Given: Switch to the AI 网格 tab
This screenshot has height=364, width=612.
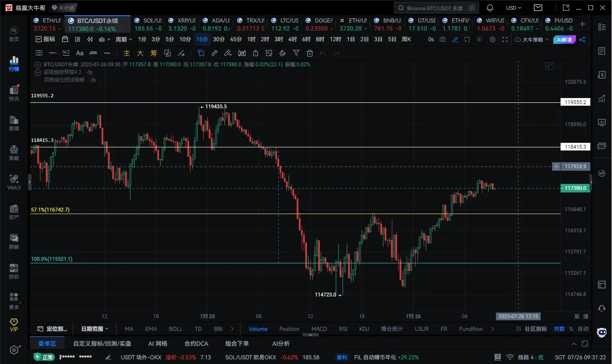Looking at the screenshot, I should (158, 344).
